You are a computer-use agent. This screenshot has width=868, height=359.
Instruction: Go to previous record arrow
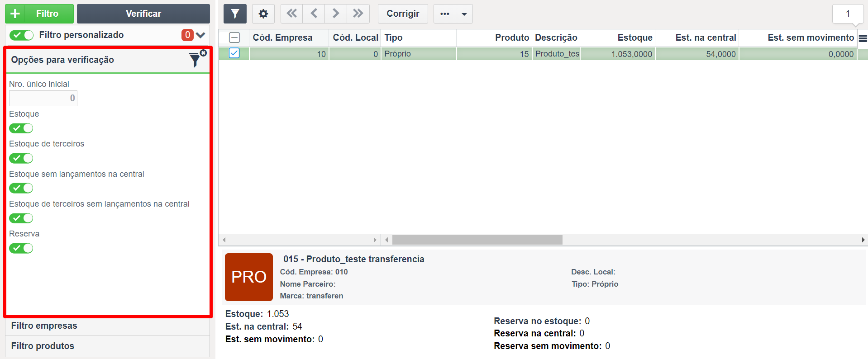(314, 14)
